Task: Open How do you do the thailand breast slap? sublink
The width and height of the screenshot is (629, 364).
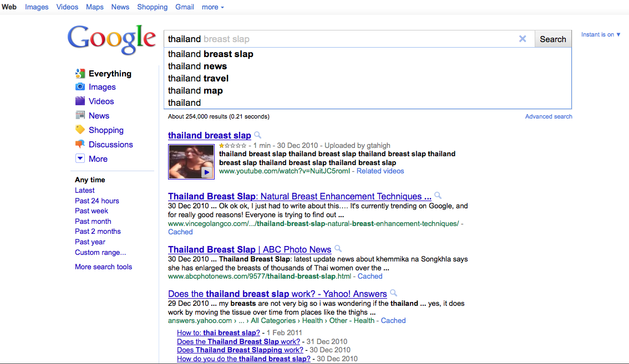Action: tap(244, 359)
